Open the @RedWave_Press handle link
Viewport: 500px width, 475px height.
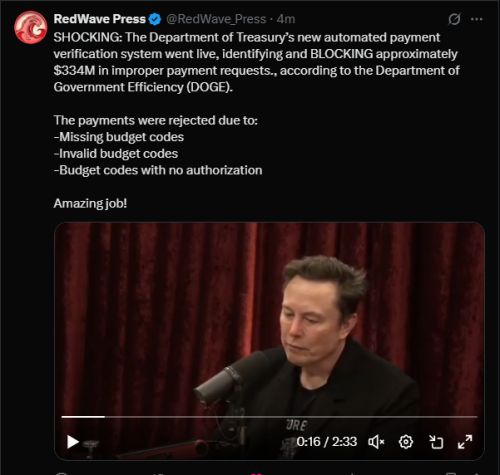[216, 19]
